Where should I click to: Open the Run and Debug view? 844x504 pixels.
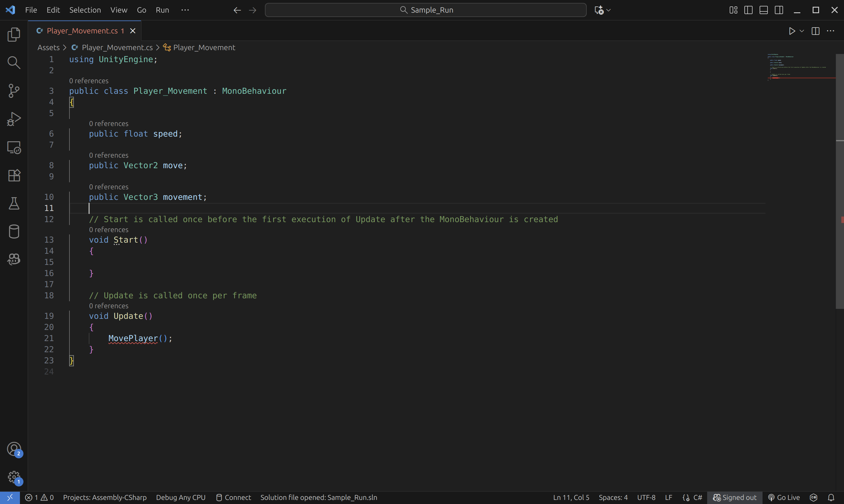[x=14, y=119]
